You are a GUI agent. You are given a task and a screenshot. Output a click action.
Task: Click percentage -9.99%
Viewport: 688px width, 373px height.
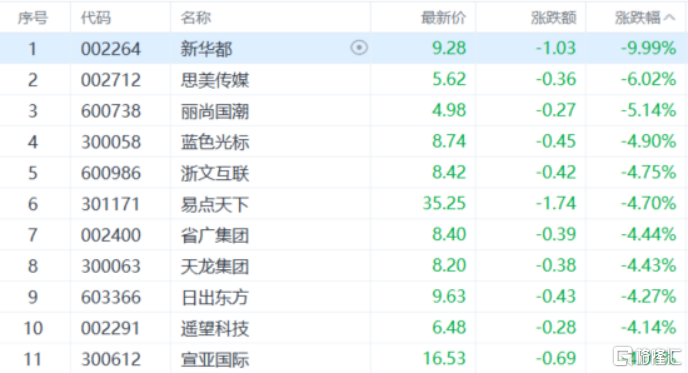[x=649, y=48]
